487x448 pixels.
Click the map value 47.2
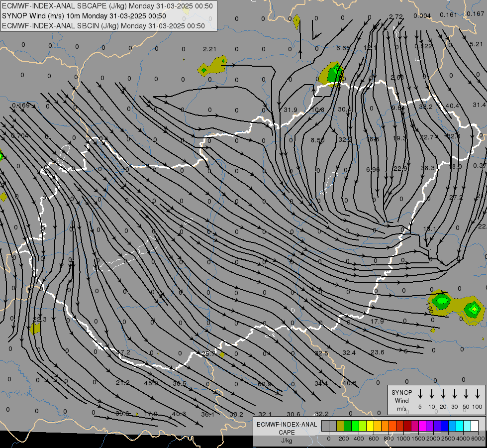coord(123,352)
